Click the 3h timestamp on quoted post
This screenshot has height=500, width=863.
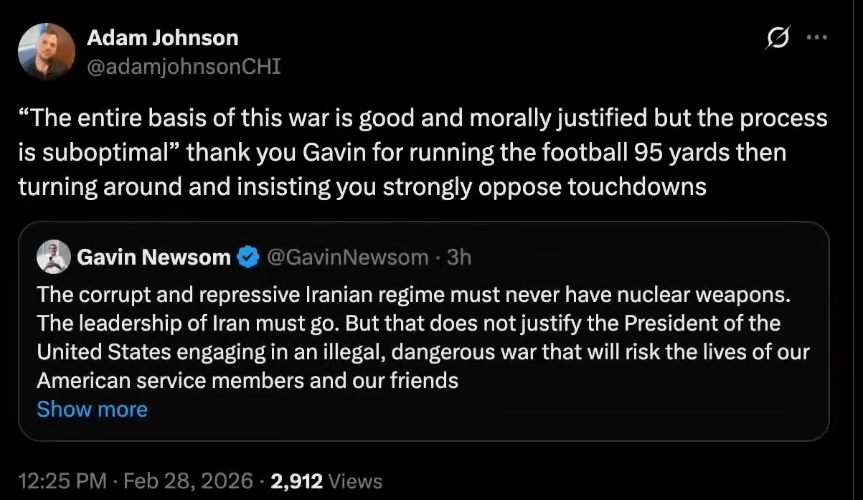[x=459, y=258]
